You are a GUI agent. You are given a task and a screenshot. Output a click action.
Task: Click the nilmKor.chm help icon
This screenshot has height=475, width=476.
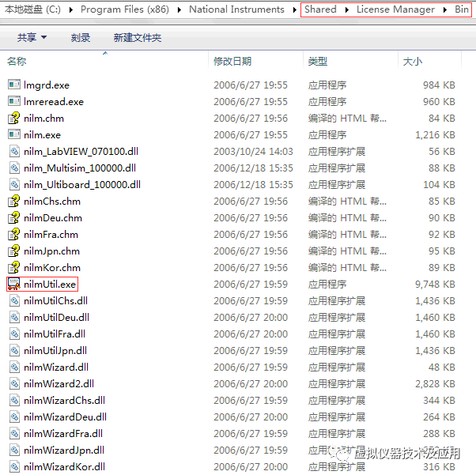(14, 267)
